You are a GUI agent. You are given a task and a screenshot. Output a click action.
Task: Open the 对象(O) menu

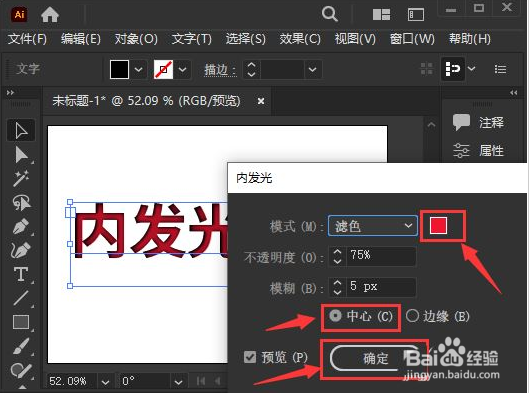(x=136, y=39)
